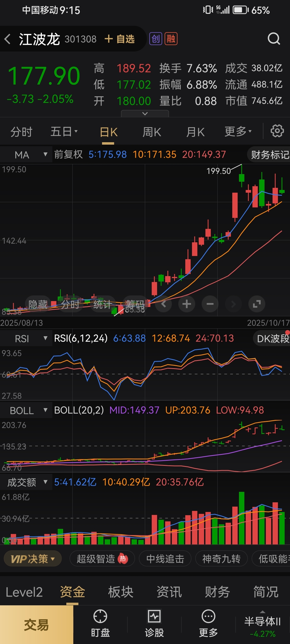Open Level2 tab
This screenshot has height=644, width=290.
(24, 592)
